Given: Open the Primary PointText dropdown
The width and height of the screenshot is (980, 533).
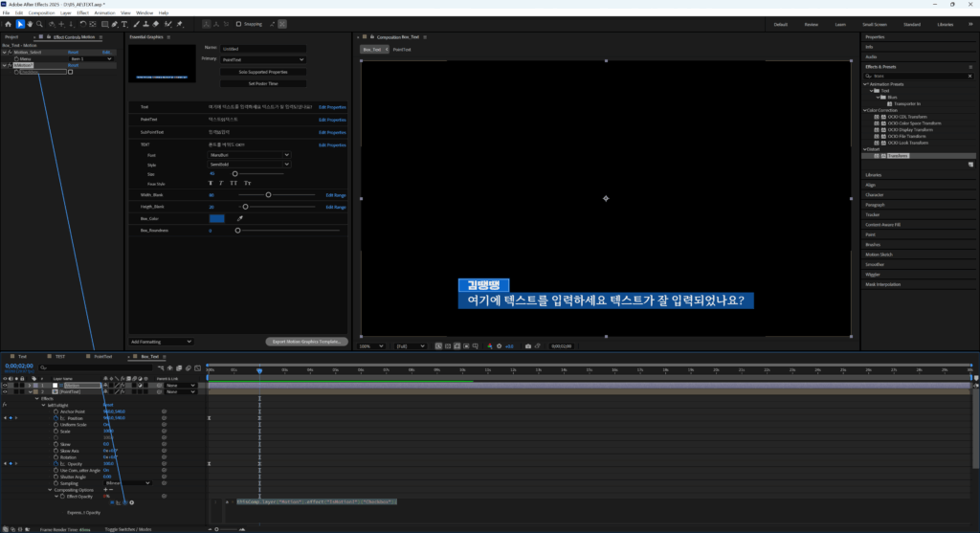Looking at the screenshot, I should click(263, 59).
